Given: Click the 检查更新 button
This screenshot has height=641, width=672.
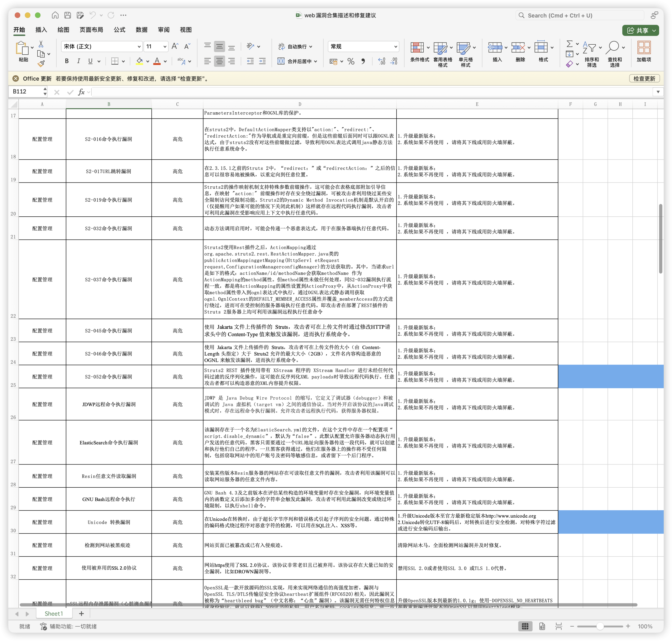Looking at the screenshot, I should point(644,79).
